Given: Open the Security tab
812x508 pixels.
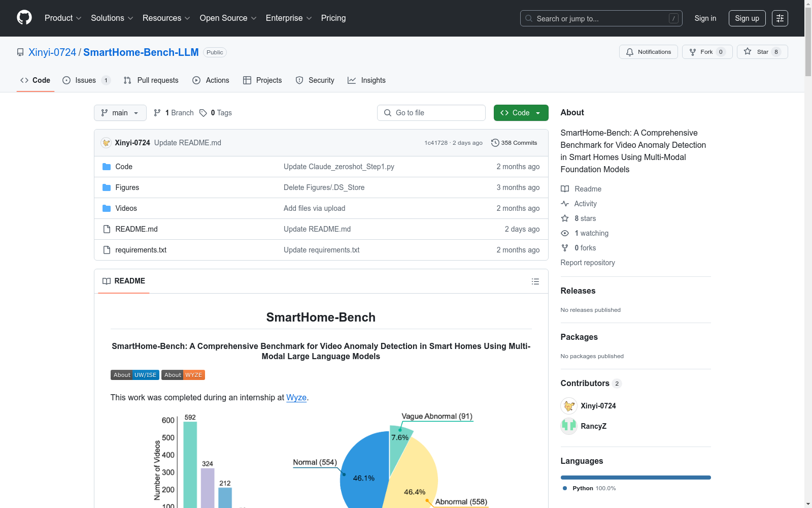Looking at the screenshot, I should (315, 80).
